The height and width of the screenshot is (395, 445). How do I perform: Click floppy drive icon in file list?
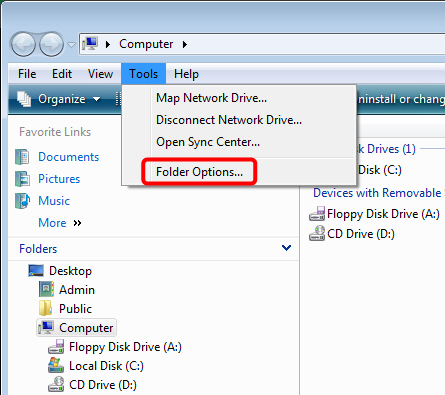pyautogui.click(x=317, y=214)
